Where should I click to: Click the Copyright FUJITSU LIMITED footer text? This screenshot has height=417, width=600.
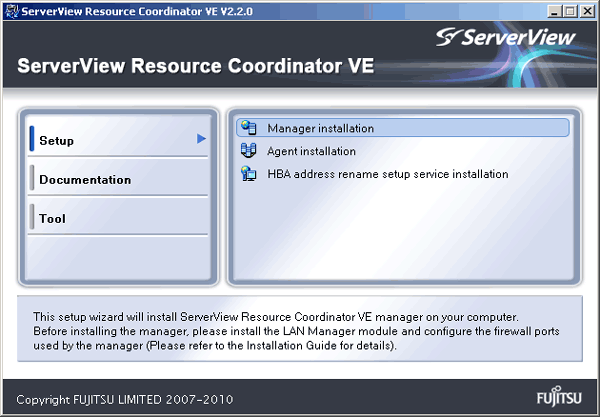[x=125, y=400]
